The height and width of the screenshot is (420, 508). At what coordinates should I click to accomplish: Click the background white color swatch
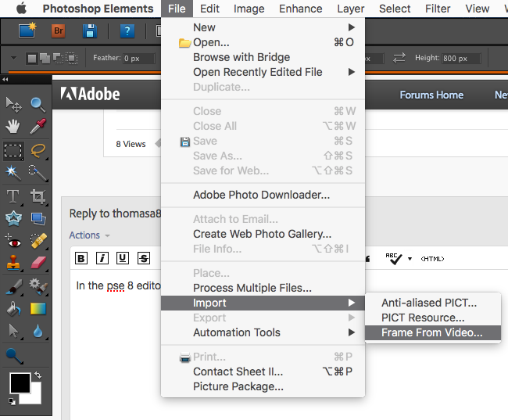tap(36, 397)
